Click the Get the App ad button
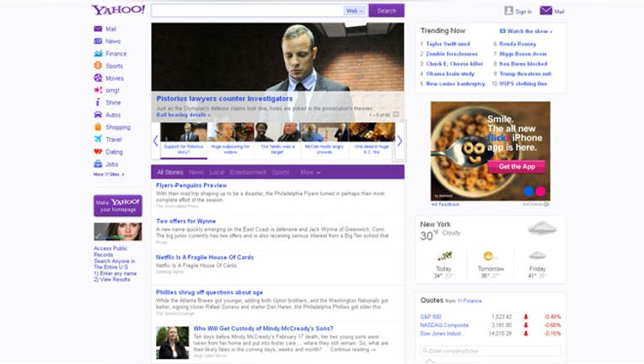 tap(517, 167)
